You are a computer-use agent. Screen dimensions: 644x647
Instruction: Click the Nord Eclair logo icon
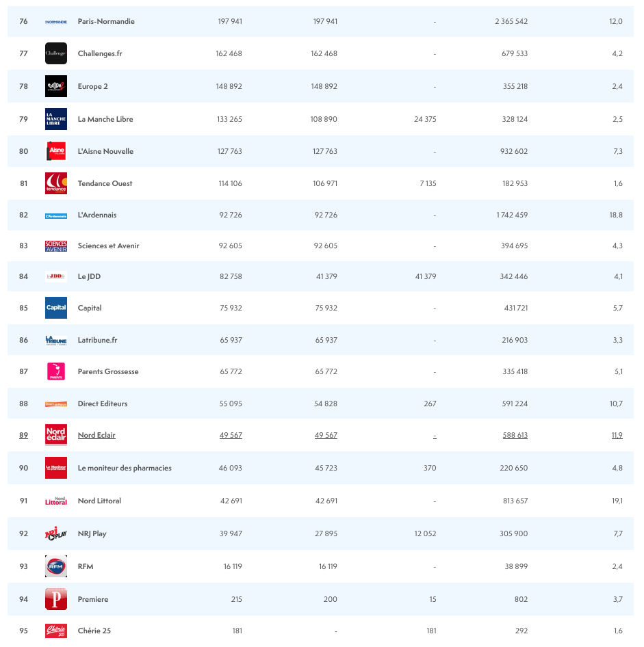[56, 435]
